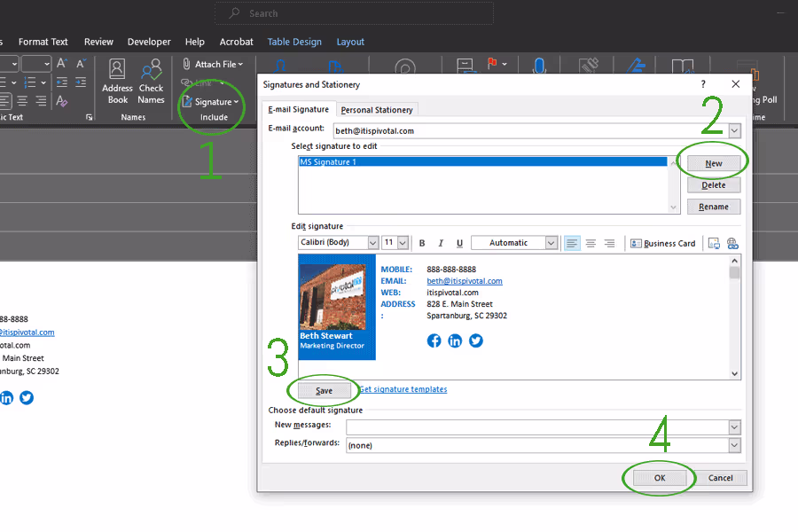Click the beth@itispivotal.com link in the signature
The image size is (798, 532).
[464, 281]
